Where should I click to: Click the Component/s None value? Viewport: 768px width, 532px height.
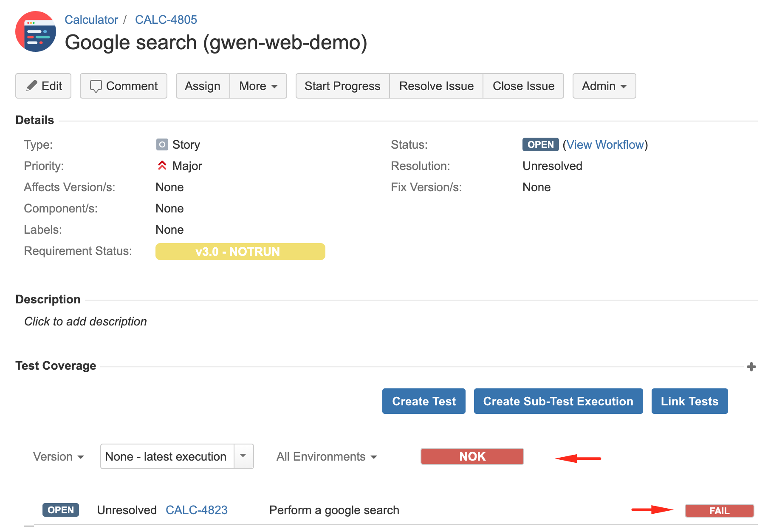(169, 208)
